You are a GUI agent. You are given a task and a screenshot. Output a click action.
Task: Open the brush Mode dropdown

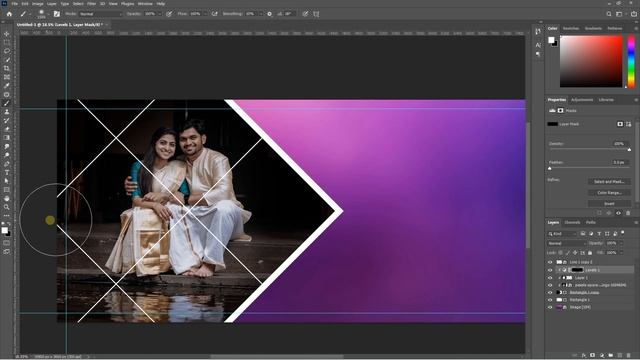tap(100, 14)
